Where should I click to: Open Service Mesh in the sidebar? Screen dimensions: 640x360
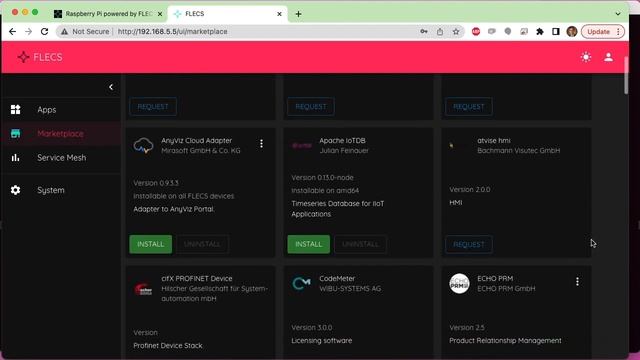[61, 158]
